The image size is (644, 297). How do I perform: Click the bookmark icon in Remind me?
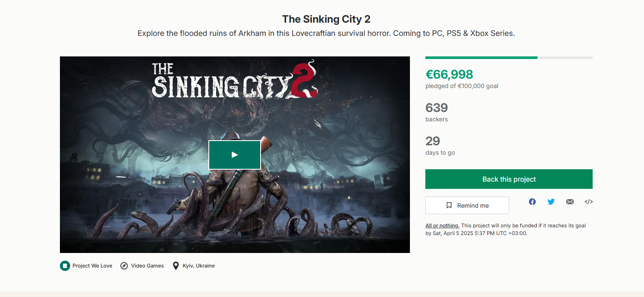(x=449, y=206)
